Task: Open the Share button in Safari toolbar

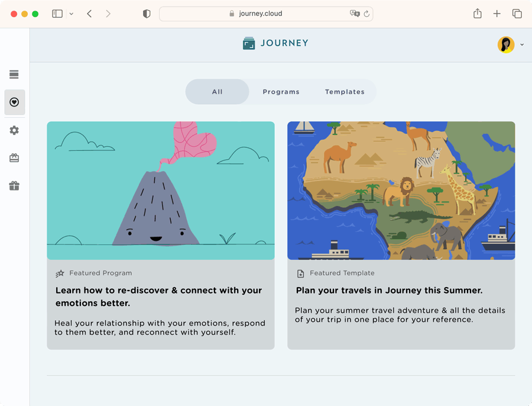Action: click(x=478, y=13)
